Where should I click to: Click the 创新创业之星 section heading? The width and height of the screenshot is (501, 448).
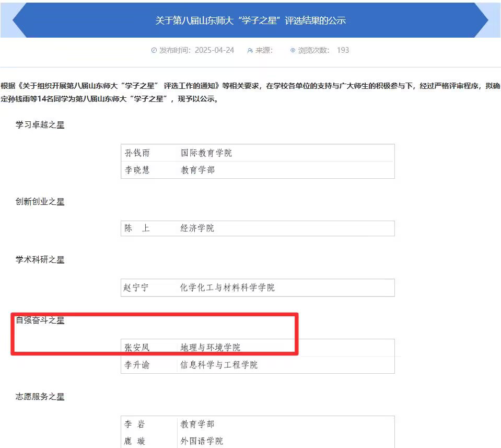[x=40, y=201]
